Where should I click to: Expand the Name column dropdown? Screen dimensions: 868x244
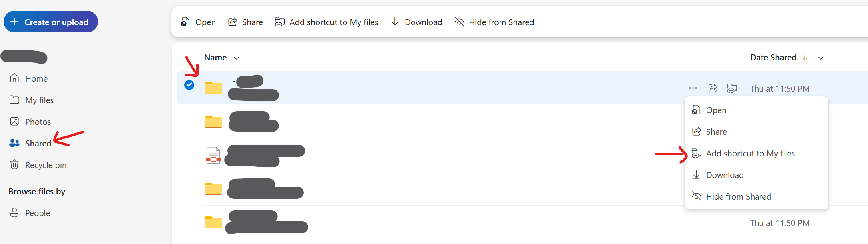tap(237, 58)
